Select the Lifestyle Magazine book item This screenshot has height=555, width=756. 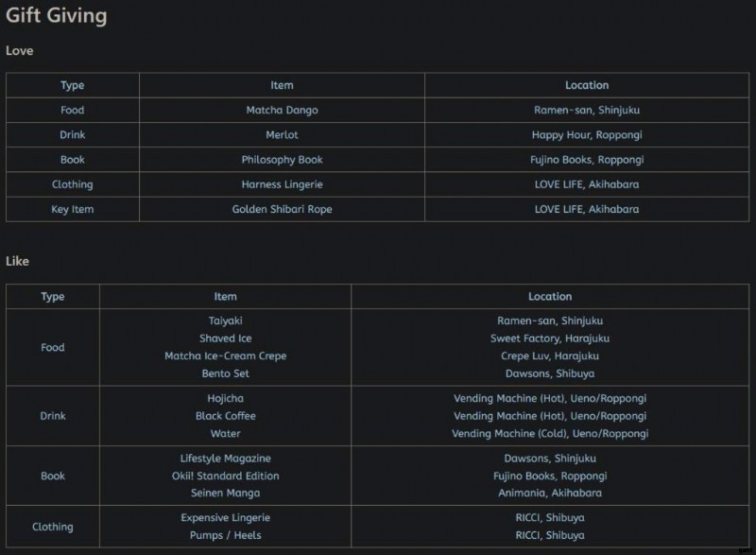[x=225, y=459]
